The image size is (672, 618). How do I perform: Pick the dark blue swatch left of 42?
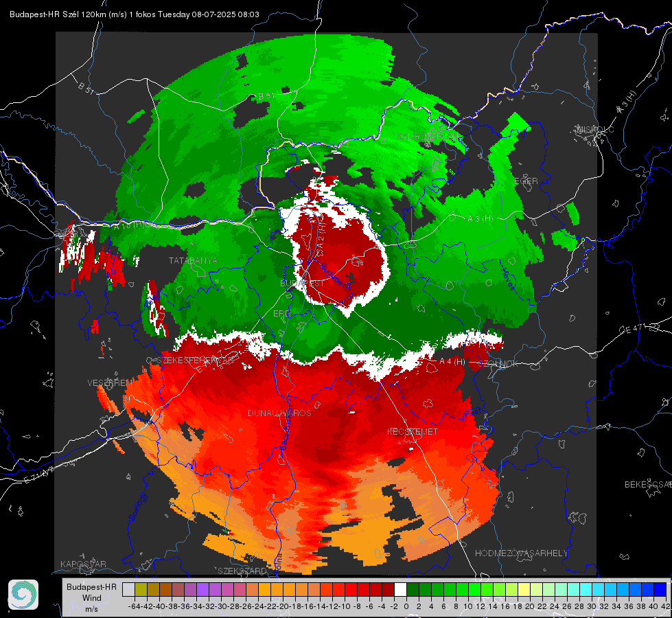point(660,589)
